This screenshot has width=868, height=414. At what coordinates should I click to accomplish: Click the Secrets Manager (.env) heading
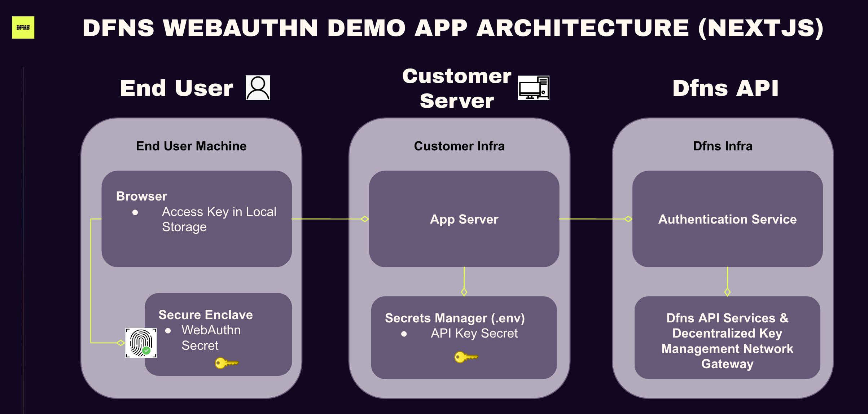click(x=455, y=318)
